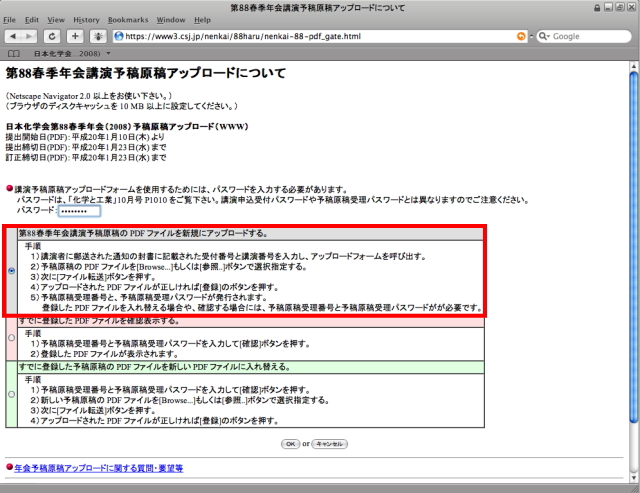This screenshot has height=493, width=640.
Task: Open the History menu
Action: click(86, 19)
